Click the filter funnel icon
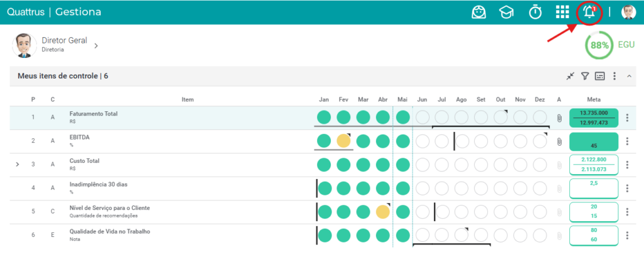Image resolution: width=644 pixels, height=257 pixels. pyautogui.click(x=585, y=76)
